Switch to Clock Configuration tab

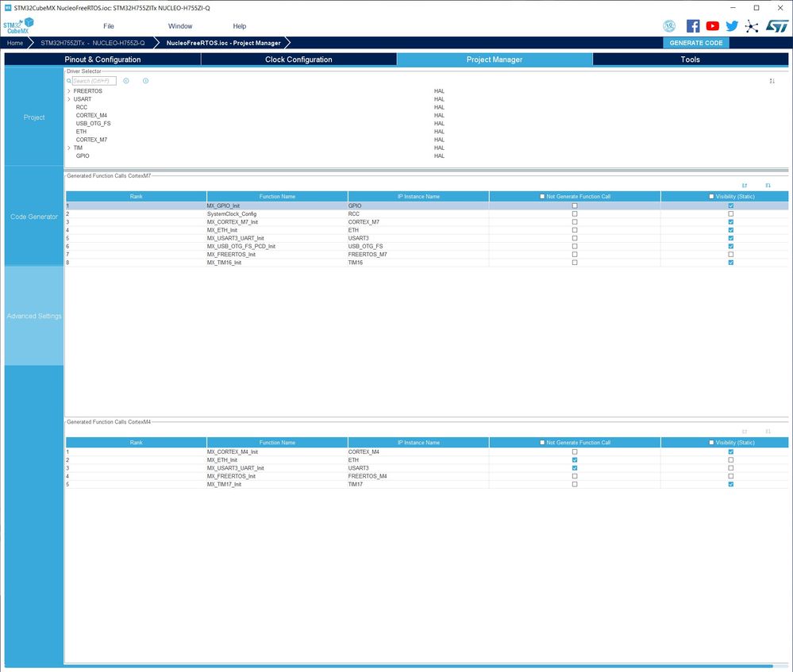click(298, 60)
